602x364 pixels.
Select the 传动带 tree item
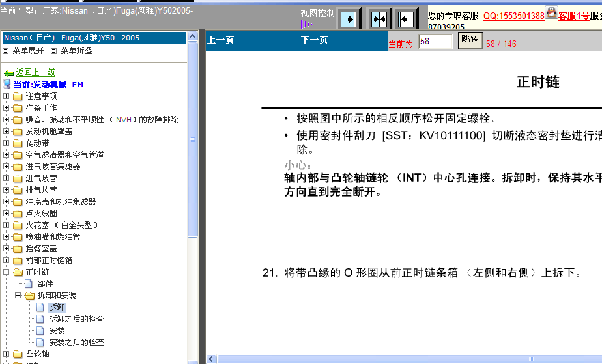pyautogui.click(x=37, y=143)
